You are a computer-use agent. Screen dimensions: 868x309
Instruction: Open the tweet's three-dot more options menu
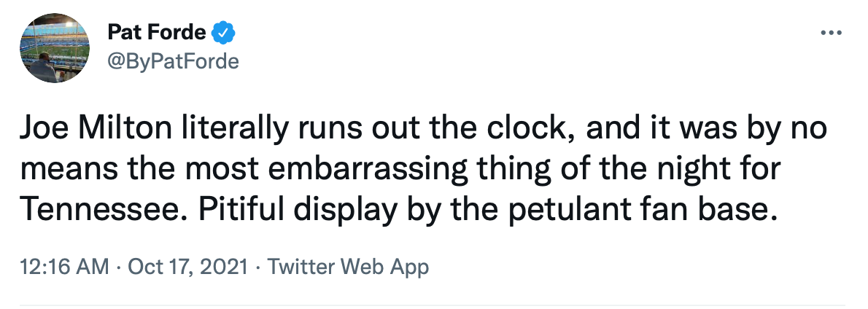(x=832, y=34)
